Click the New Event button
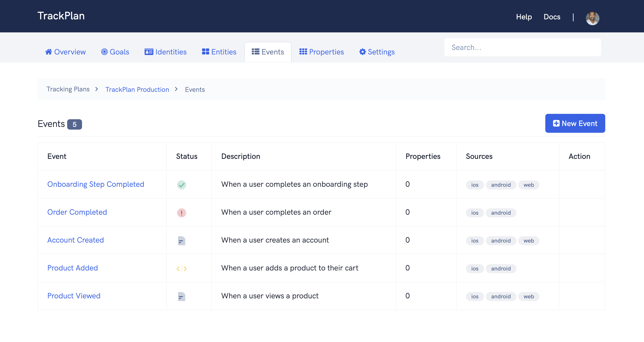644x342 pixels. pos(575,123)
